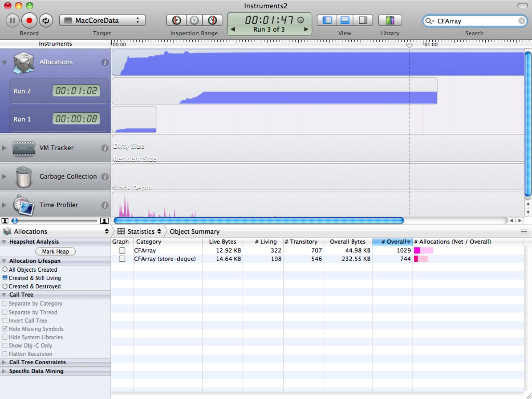Go to the previous run with the left arrow
This screenshot has height=399, width=532.
coord(233,29)
